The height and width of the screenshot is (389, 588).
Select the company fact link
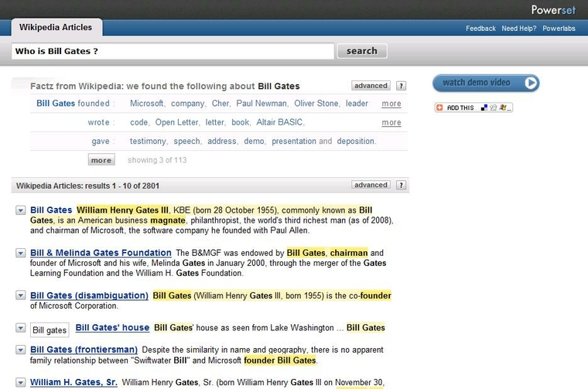187,104
